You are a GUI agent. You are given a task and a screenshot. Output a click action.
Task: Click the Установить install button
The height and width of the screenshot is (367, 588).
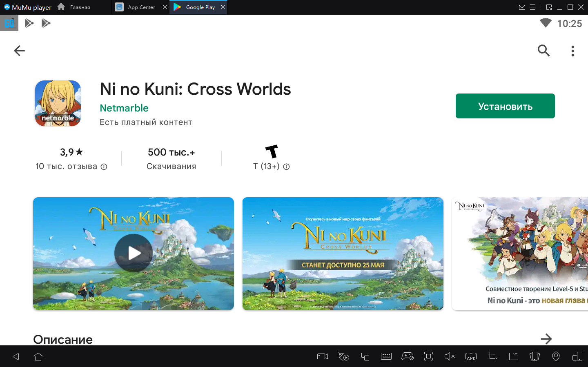tap(505, 106)
